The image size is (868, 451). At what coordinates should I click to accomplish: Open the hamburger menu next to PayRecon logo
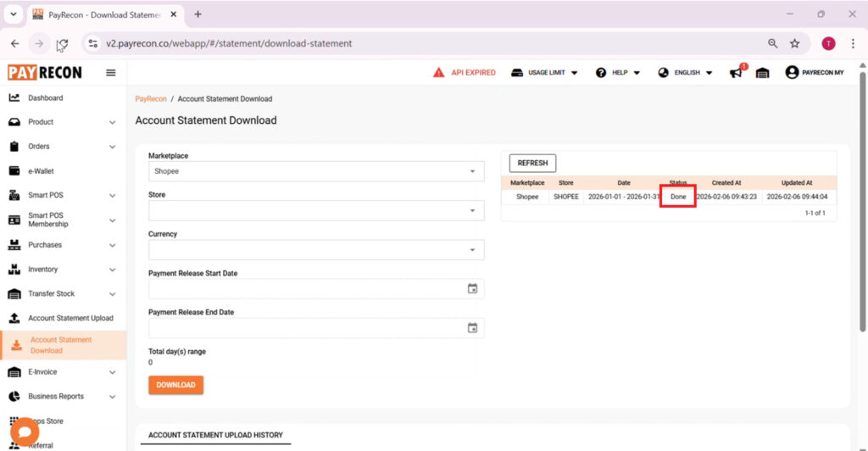pyautogui.click(x=111, y=73)
